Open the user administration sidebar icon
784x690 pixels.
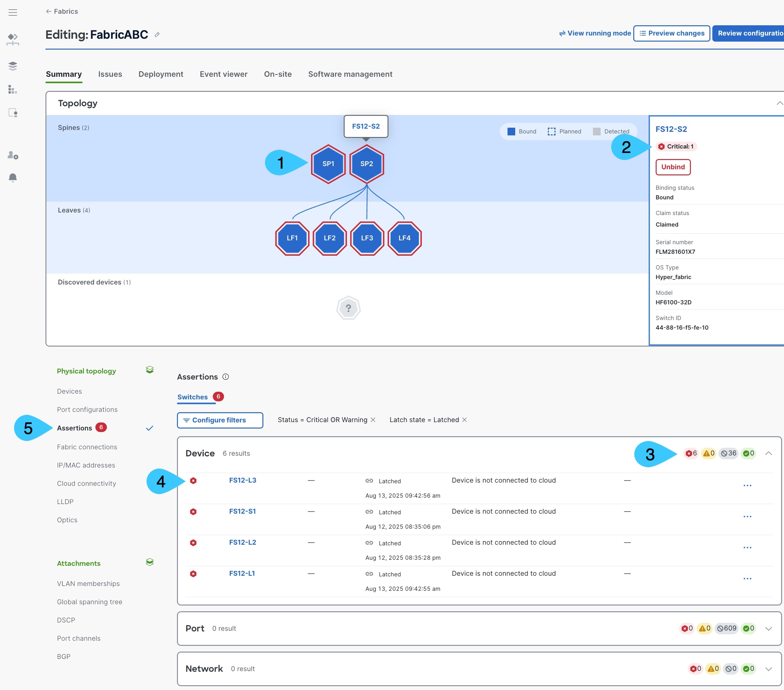13,155
